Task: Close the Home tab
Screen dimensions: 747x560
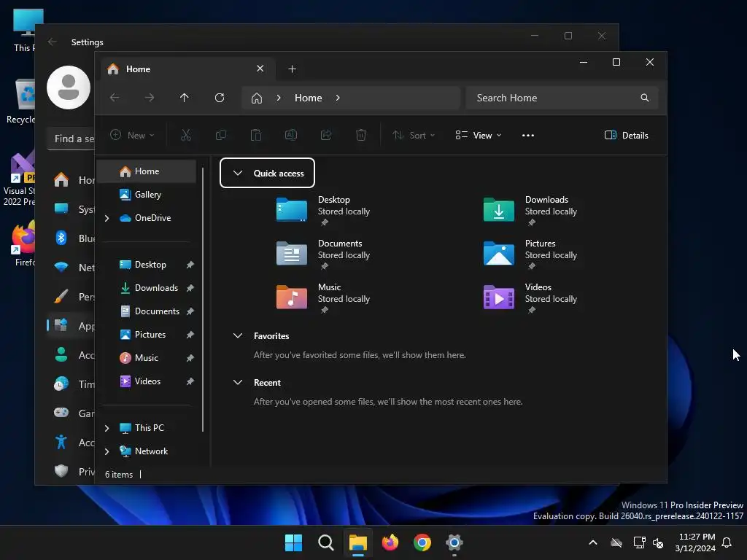Action: 260,69
